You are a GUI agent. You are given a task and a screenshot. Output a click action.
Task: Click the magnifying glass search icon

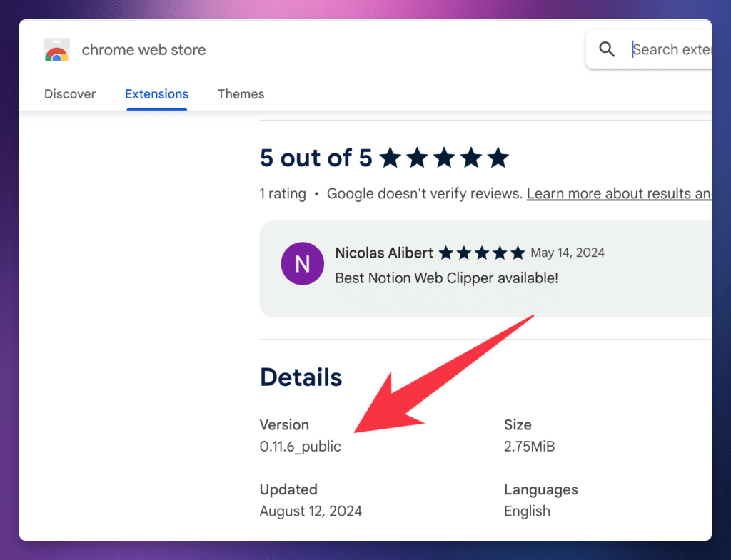(x=607, y=49)
